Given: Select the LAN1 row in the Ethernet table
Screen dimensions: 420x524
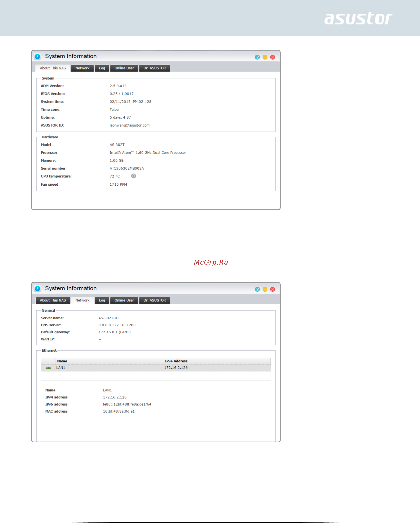Looking at the screenshot, I should click(x=156, y=368).
